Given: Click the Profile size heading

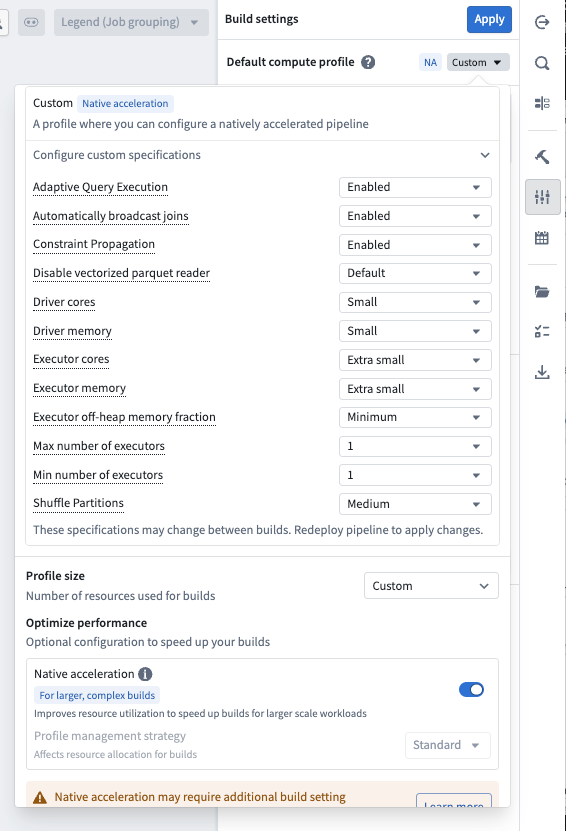Looking at the screenshot, I should tap(55, 576).
